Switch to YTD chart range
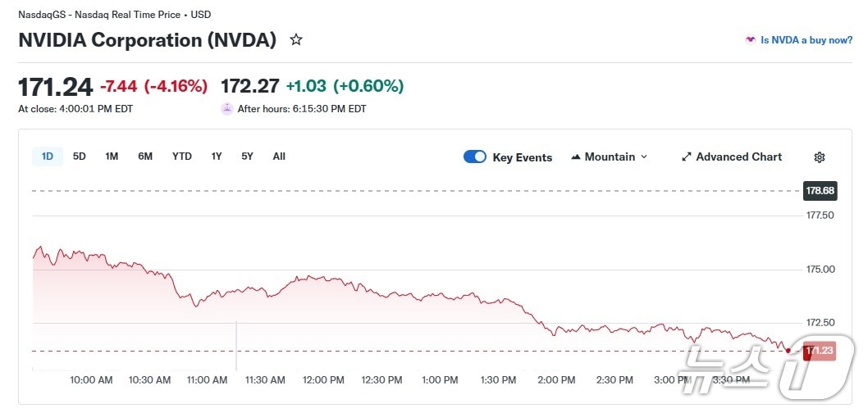The image size is (868, 413). click(181, 157)
